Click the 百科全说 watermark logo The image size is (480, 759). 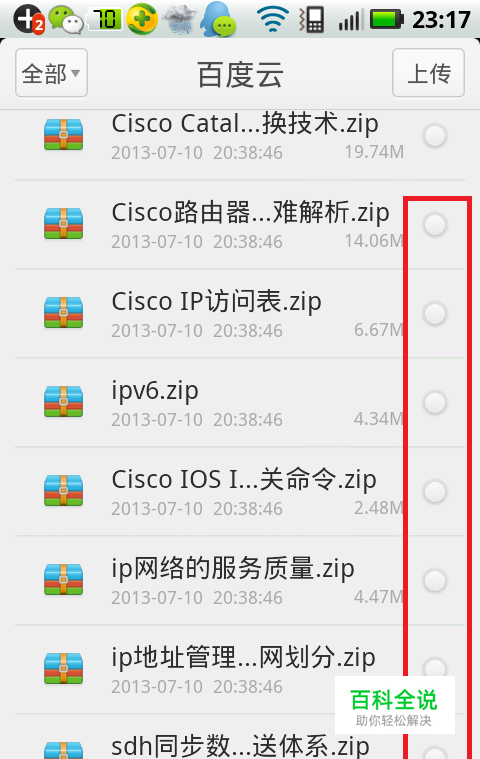point(394,706)
